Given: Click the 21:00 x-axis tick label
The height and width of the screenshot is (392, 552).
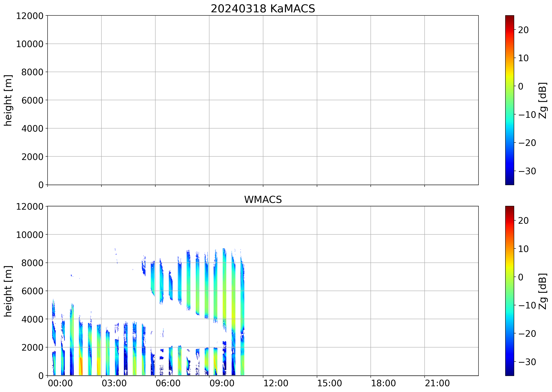Looking at the screenshot, I should pos(437,383).
